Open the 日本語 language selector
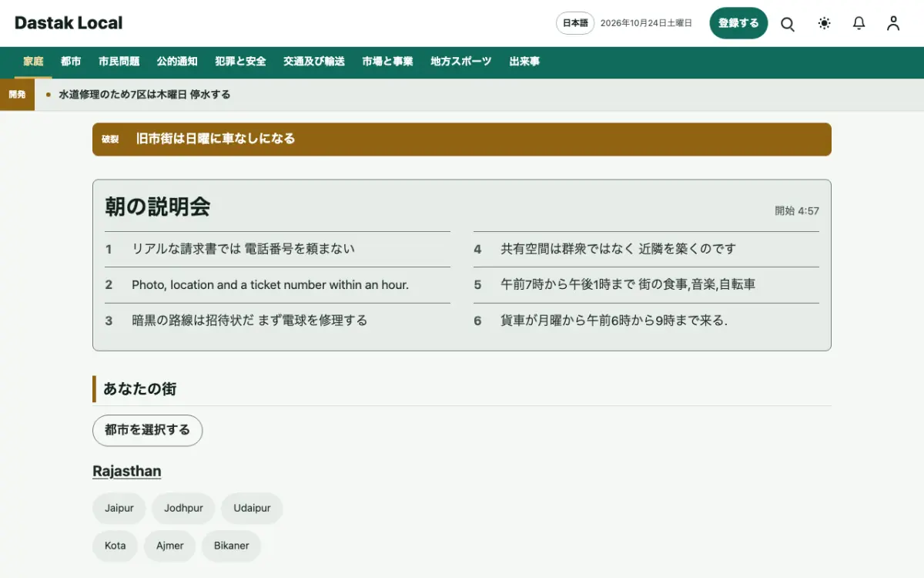 point(575,23)
